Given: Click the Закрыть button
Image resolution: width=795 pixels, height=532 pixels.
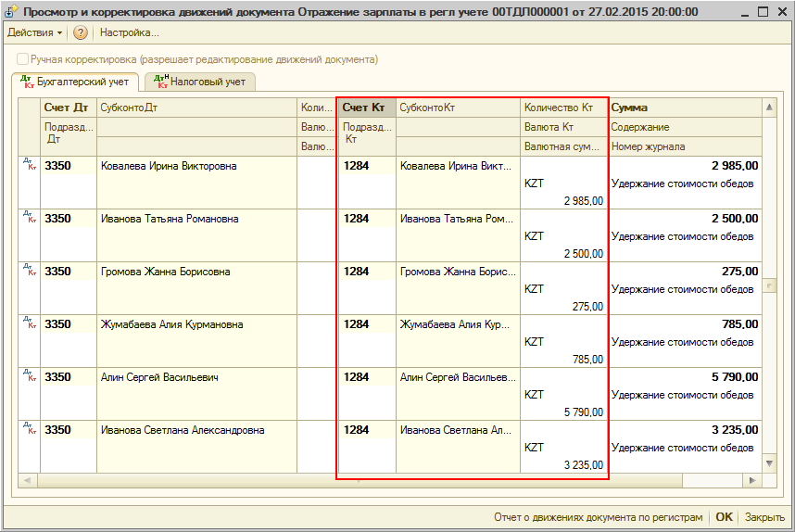Looking at the screenshot, I should 764,517.
